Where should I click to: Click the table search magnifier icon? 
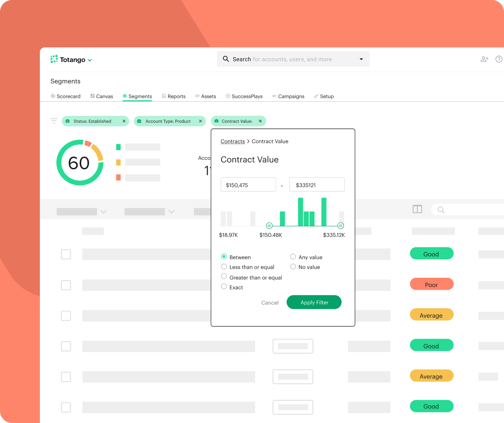pos(441,210)
